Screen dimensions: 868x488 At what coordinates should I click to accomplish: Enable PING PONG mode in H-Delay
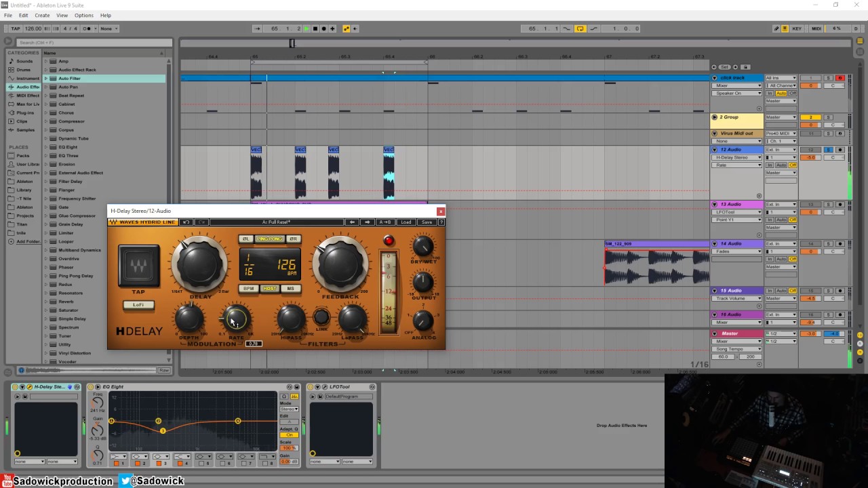(270, 239)
